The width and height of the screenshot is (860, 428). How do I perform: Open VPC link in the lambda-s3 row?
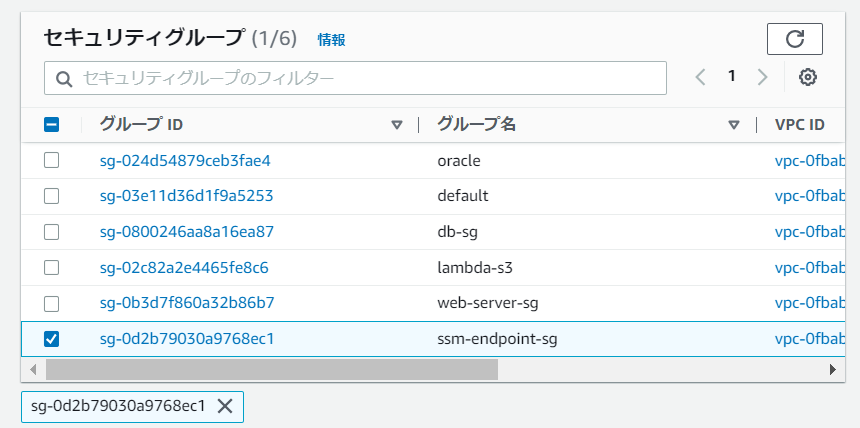pos(810,268)
